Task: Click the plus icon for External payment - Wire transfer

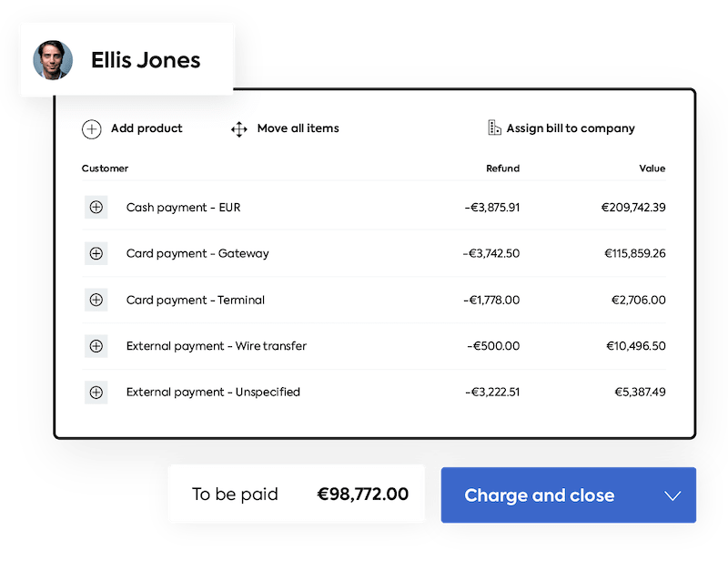Action: [97, 346]
